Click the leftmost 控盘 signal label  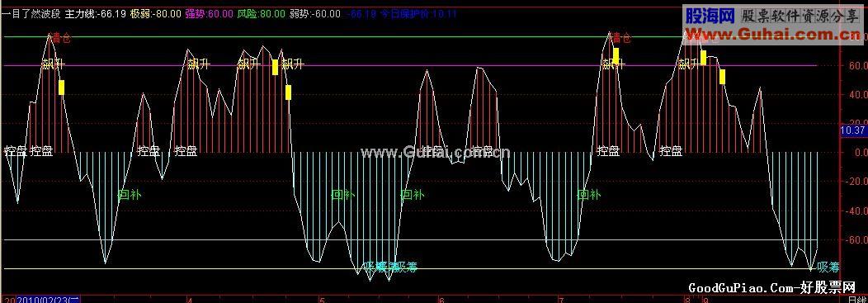pyautogui.click(x=15, y=150)
